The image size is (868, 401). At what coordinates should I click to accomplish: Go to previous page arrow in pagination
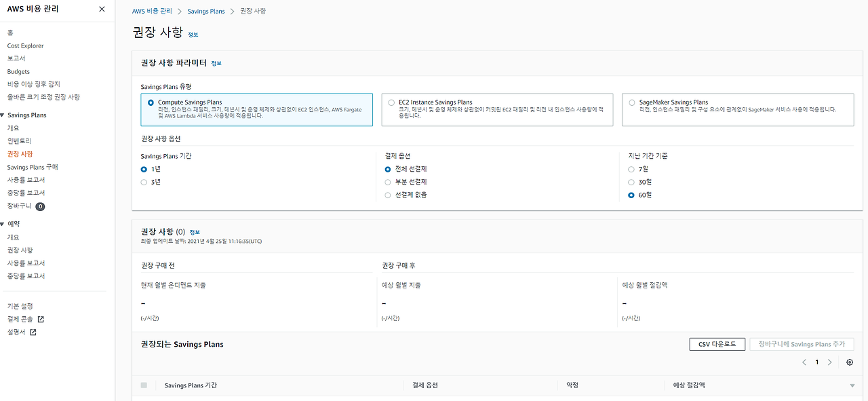804,362
